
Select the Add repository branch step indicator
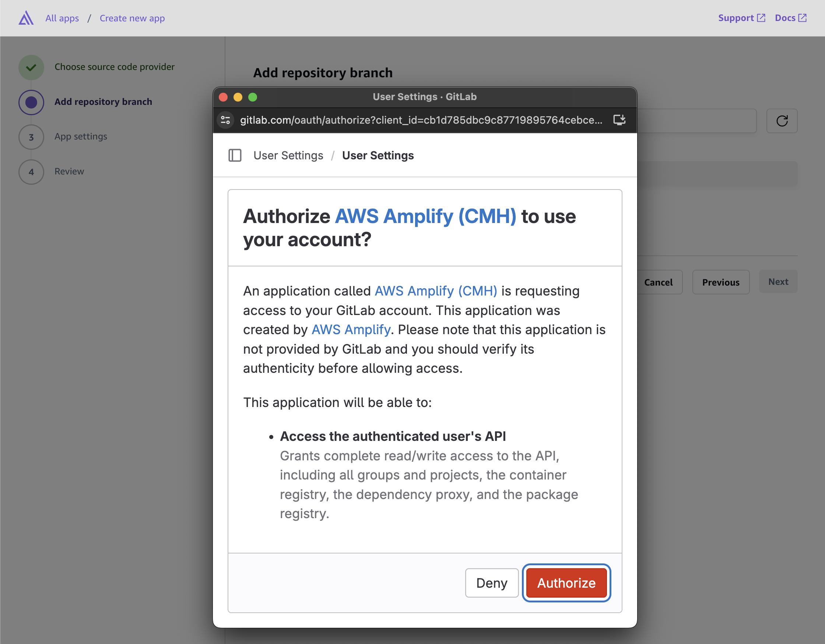pyautogui.click(x=31, y=102)
